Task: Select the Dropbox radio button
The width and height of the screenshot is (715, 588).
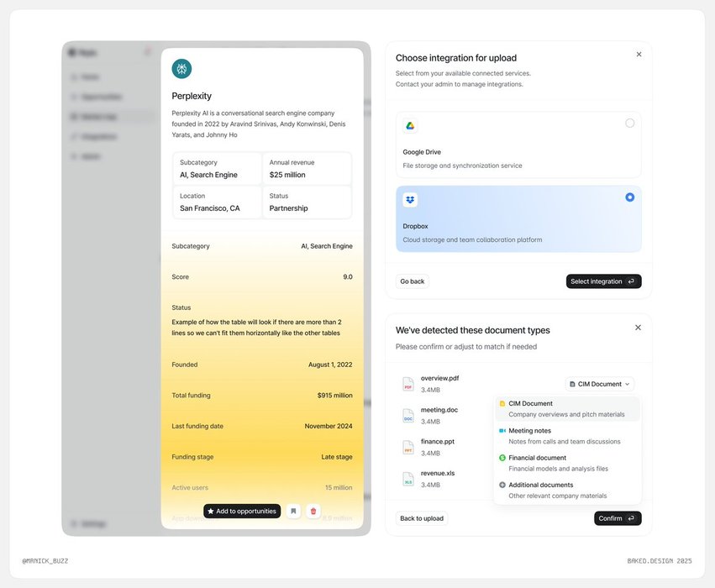Action: (630, 197)
